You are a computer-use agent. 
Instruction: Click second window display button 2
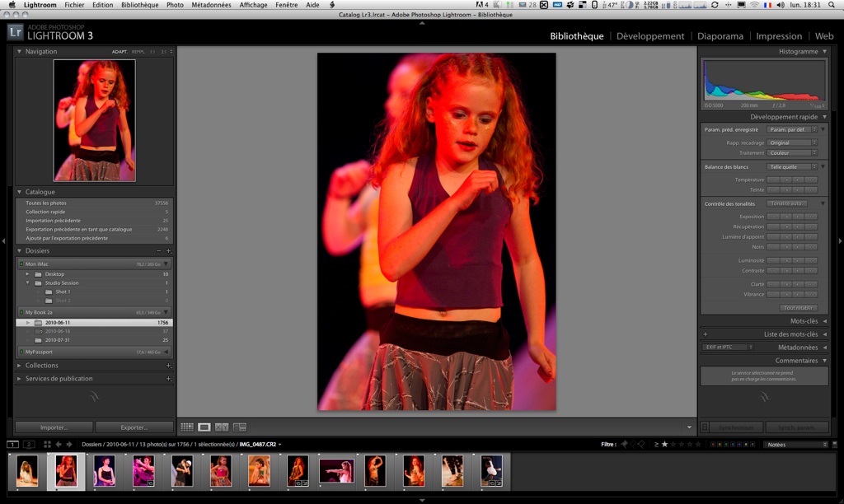pos(30,445)
